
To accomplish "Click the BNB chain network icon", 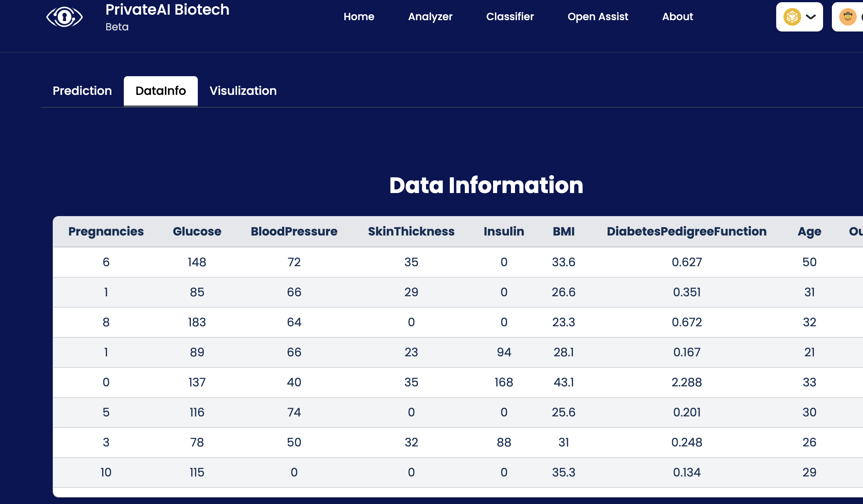I will pos(792,17).
